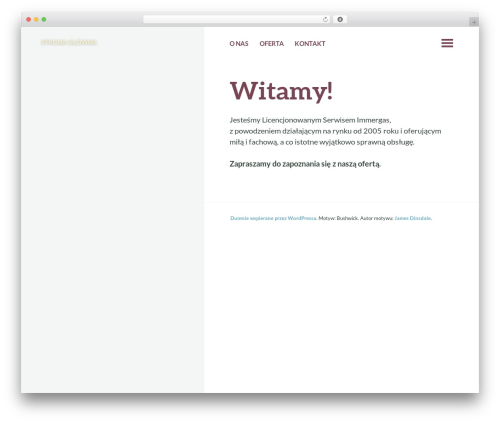Open the OFERTA menu item
Image resolution: width=500 pixels, height=423 pixels.
271,44
